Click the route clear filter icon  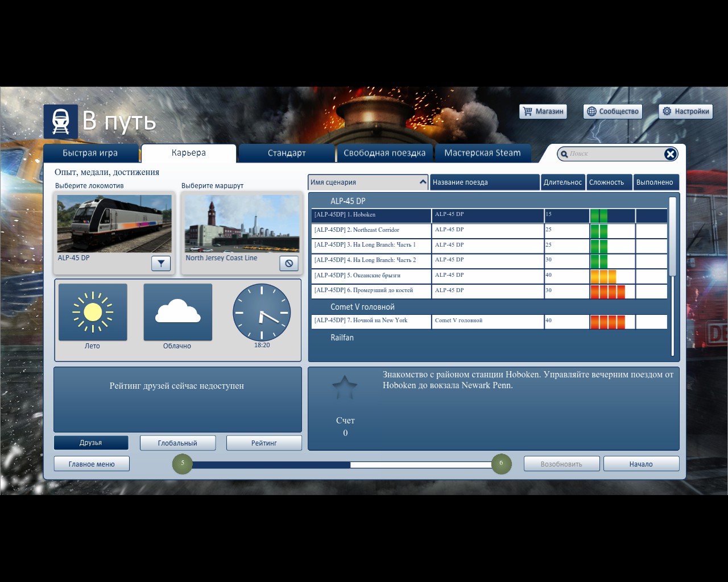click(x=289, y=263)
